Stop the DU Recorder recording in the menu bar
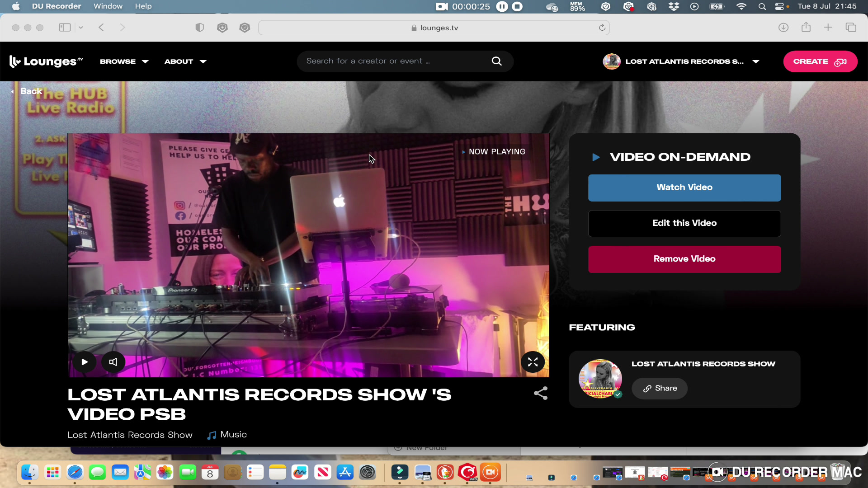The image size is (868, 488). pyautogui.click(x=517, y=6)
